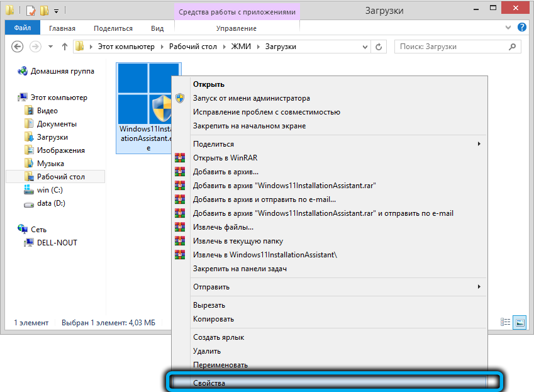Click shield icon for Запуск от имени администратора

click(180, 98)
